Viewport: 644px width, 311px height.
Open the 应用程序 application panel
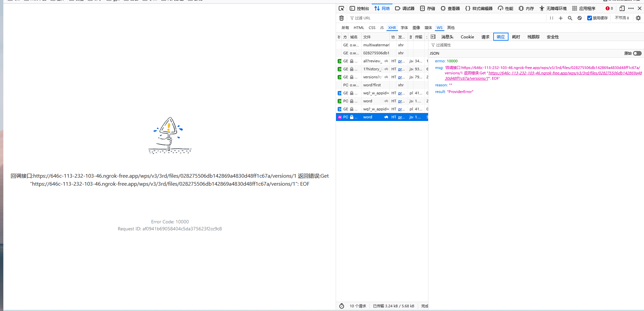point(584,8)
